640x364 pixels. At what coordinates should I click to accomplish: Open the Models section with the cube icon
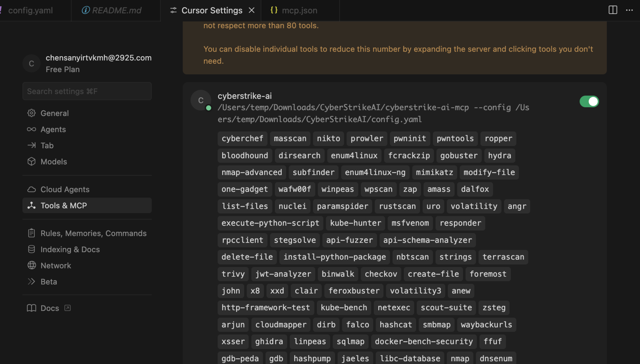tap(54, 162)
